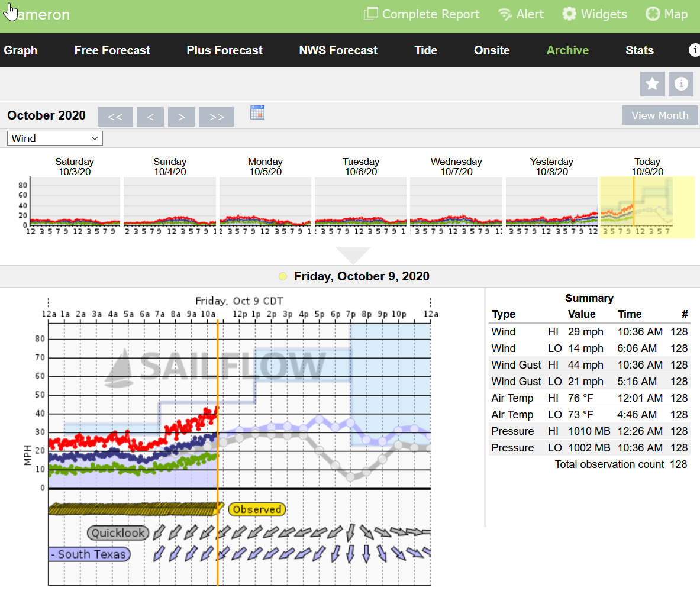The height and width of the screenshot is (594, 700).
Task: Open Widgets via the gear icon
Action: pos(569,14)
